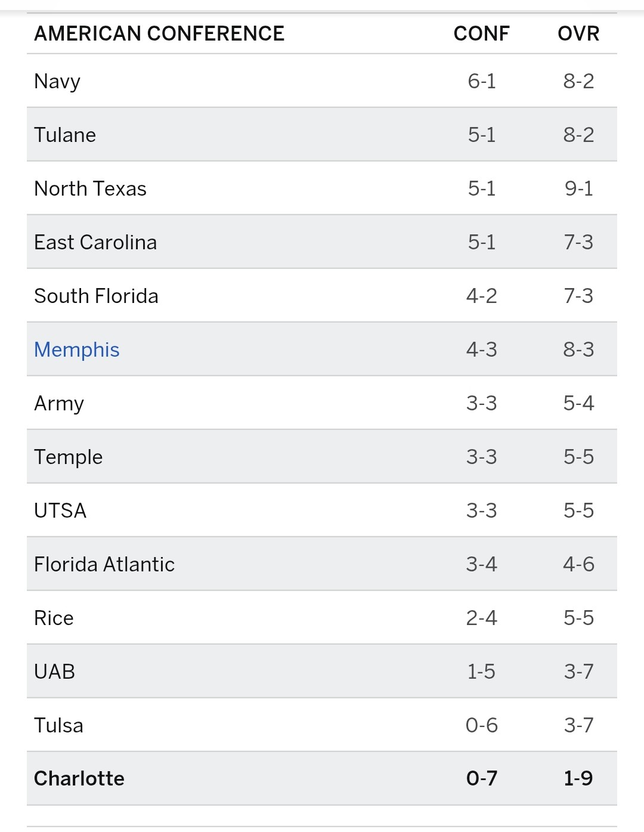Open East Carolina team page
The image size is (644, 832).
pyautogui.click(x=95, y=242)
